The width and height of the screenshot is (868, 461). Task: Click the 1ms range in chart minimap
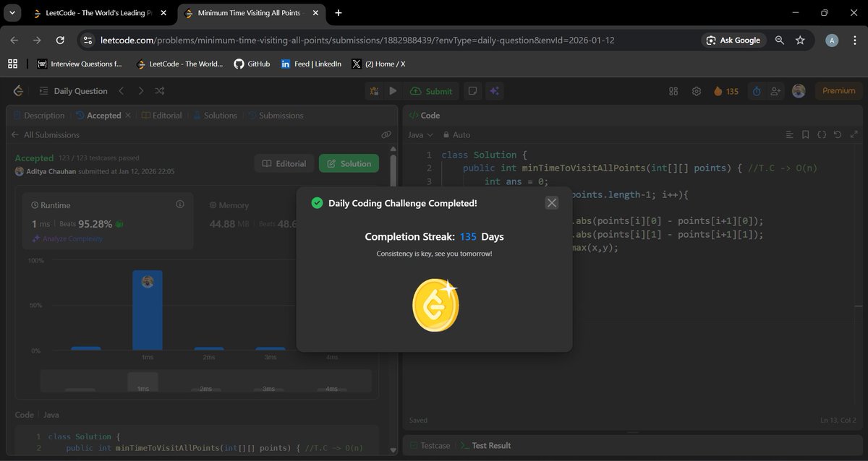click(142, 381)
